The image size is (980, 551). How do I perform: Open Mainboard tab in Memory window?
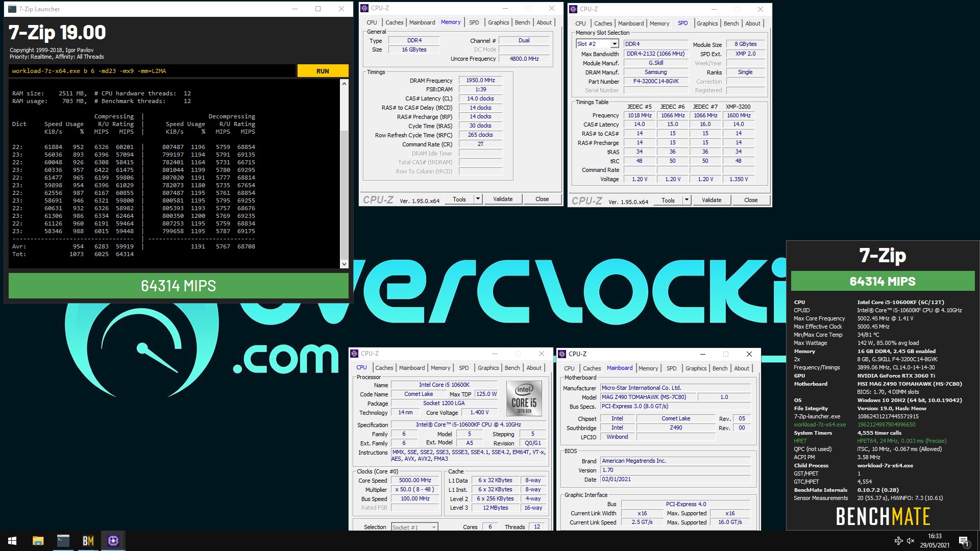coord(422,22)
